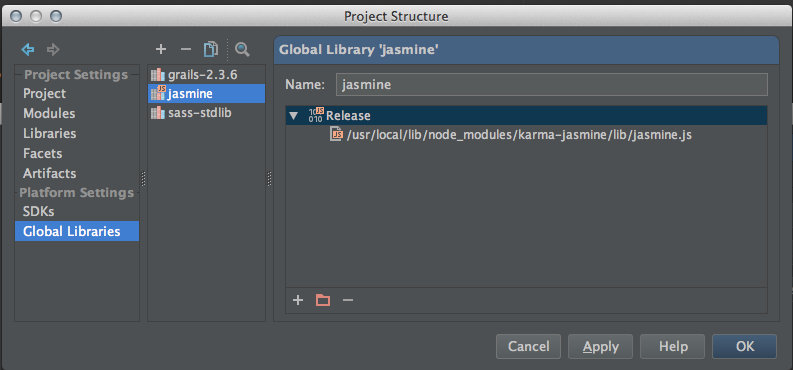Open Help for this dialog
Screen dimensions: 793x370
(673, 346)
